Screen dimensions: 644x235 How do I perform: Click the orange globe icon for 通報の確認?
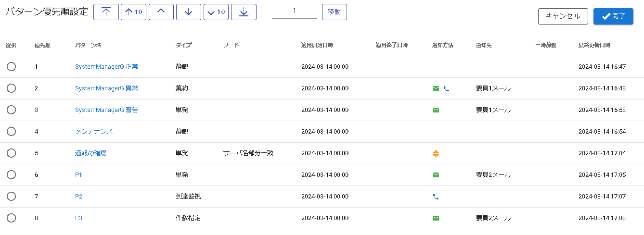point(436,153)
